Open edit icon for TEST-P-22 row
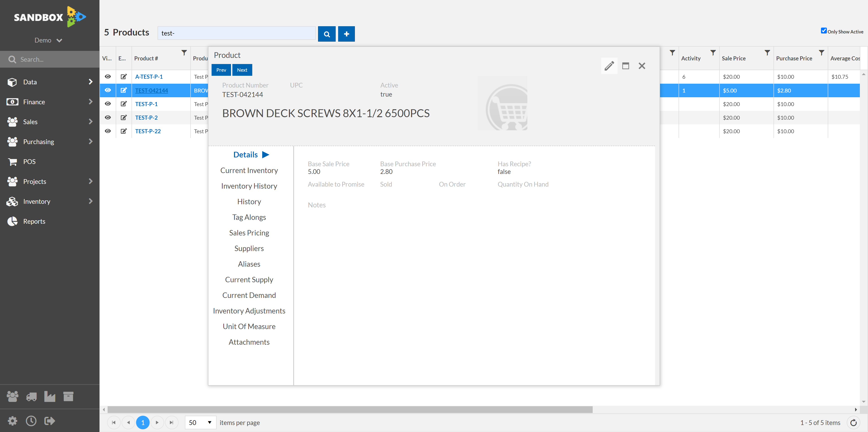 coord(124,131)
